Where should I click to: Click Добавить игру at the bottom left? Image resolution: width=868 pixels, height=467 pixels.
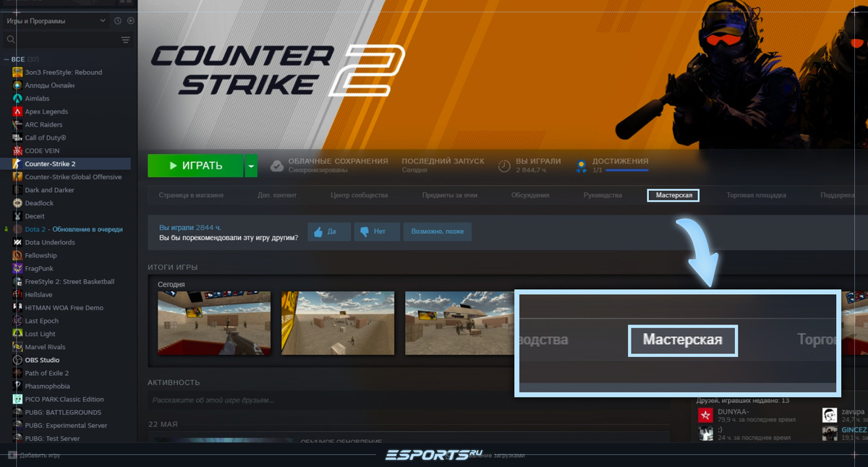(x=34, y=455)
